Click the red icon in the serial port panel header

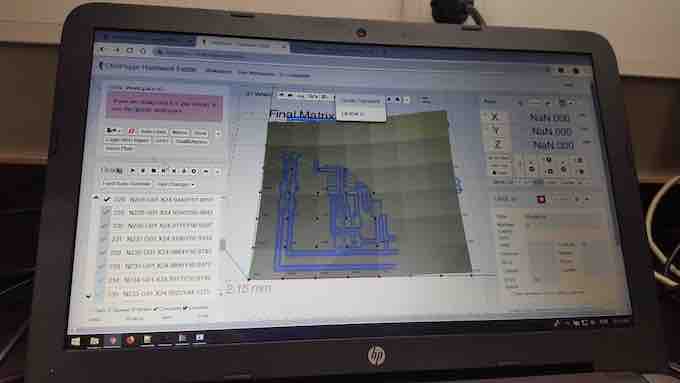point(541,199)
